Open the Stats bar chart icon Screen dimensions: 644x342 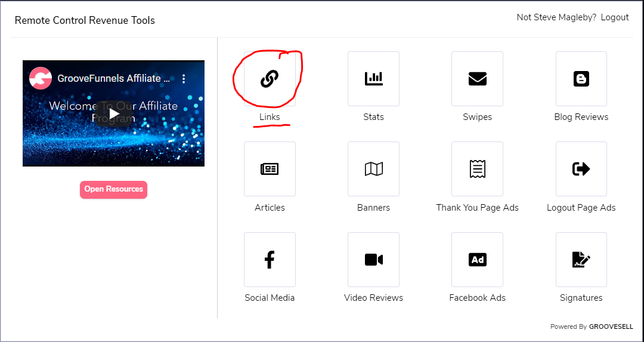coord(373,79)
